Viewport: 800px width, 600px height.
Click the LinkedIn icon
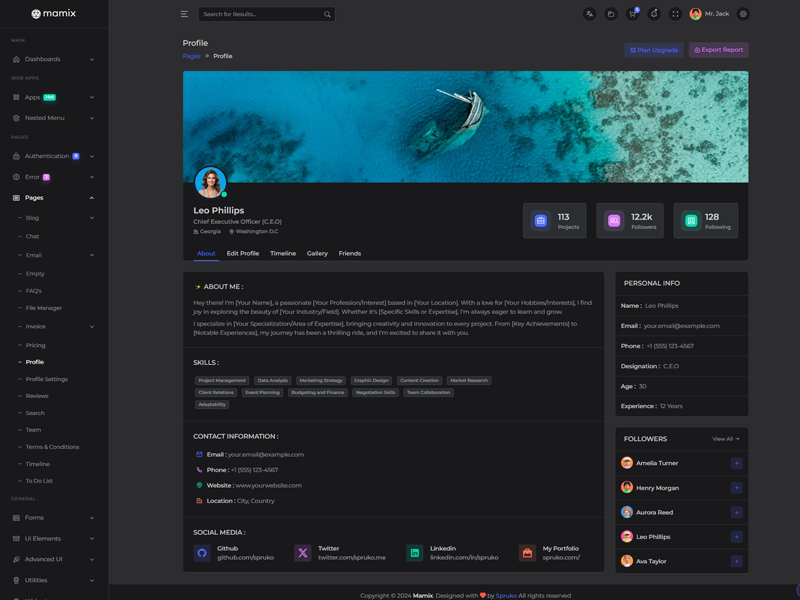click(414, 553)
